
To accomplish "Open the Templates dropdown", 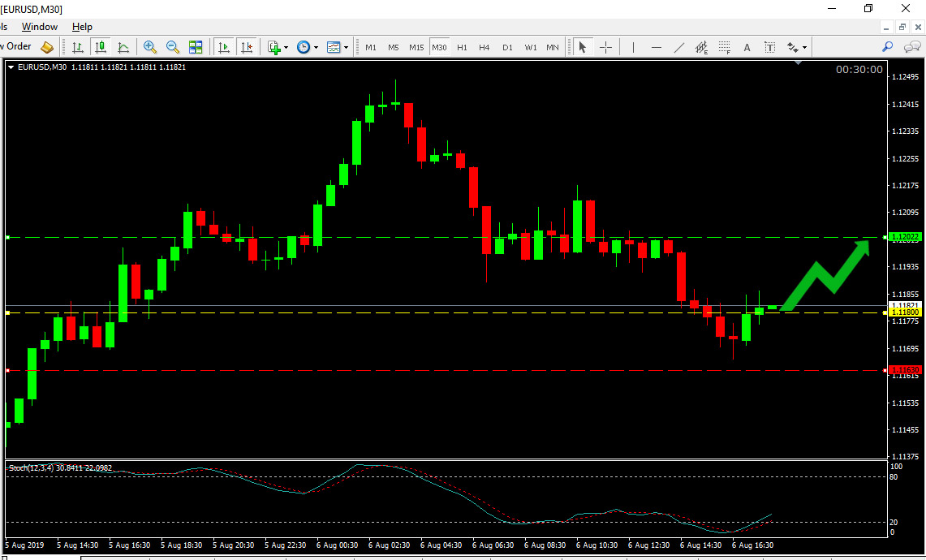I will 337,47.
